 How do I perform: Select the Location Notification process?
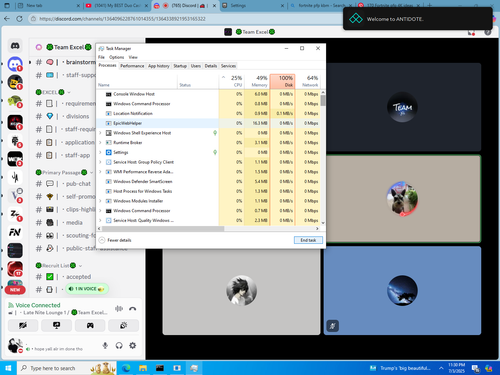click(208, 113)
